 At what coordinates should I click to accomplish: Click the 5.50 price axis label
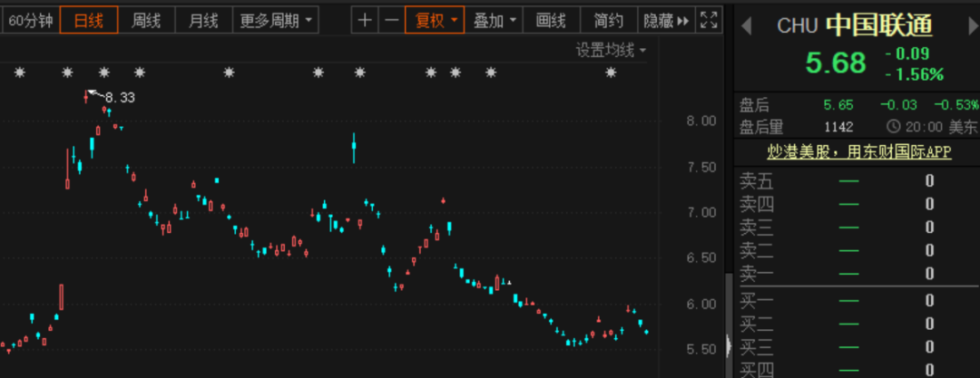(700, 350)
